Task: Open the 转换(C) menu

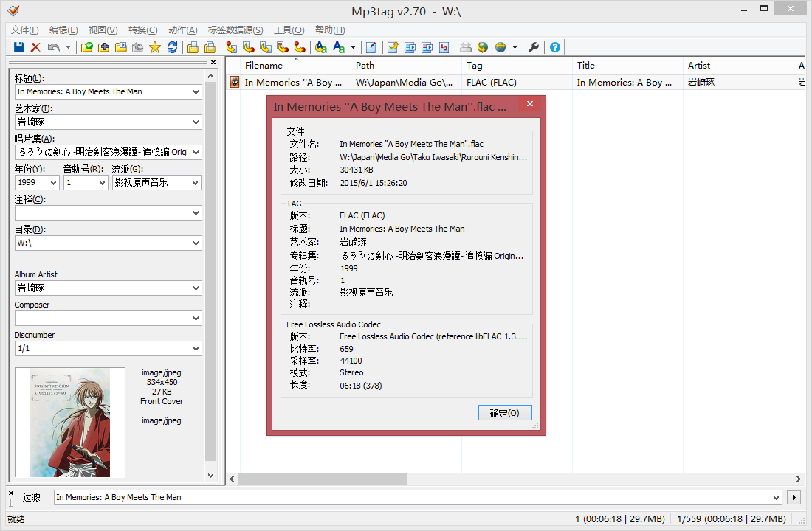Action: (142, 30)
